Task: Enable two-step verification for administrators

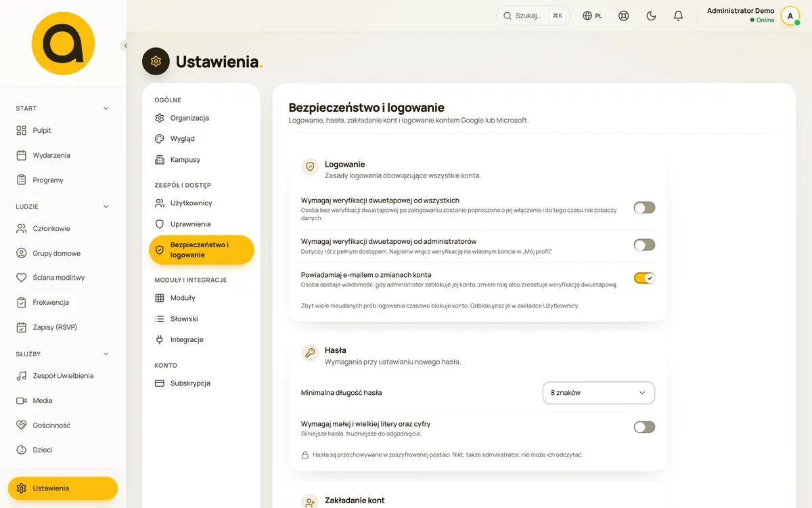Action: (644, 245)
